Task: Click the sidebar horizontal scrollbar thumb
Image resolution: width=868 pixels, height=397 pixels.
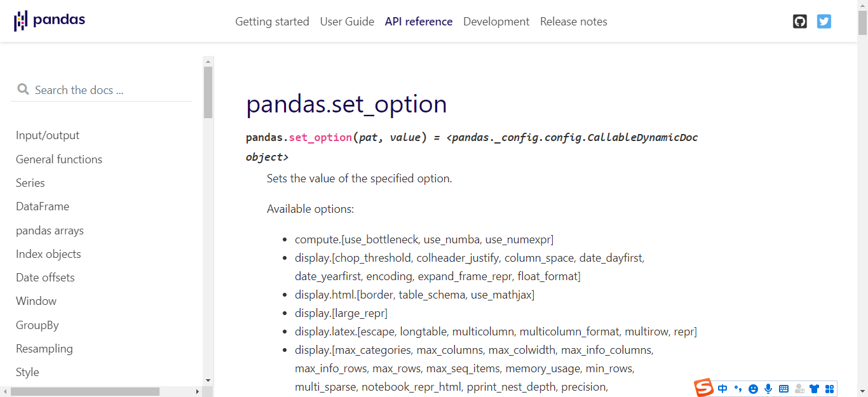Action: point(85,391)
